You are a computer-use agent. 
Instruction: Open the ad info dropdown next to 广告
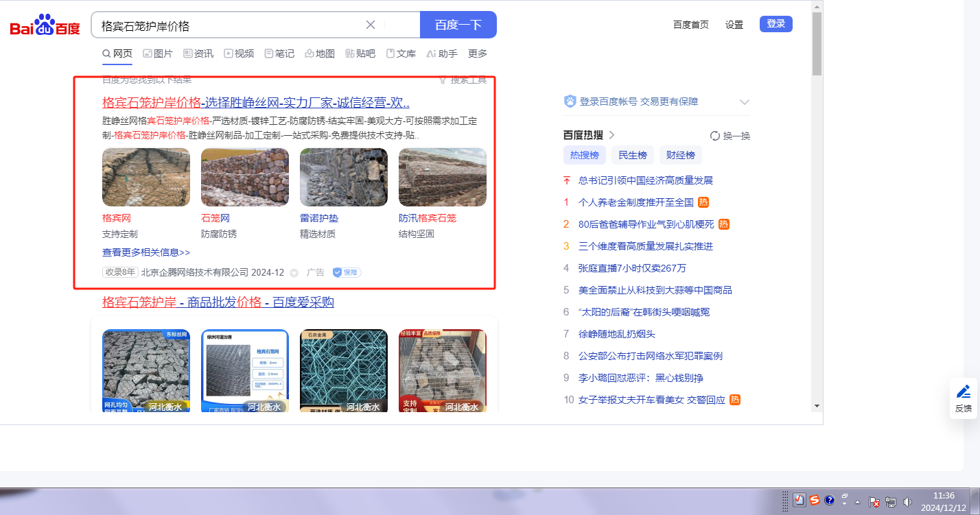click(x=294, y=273)
